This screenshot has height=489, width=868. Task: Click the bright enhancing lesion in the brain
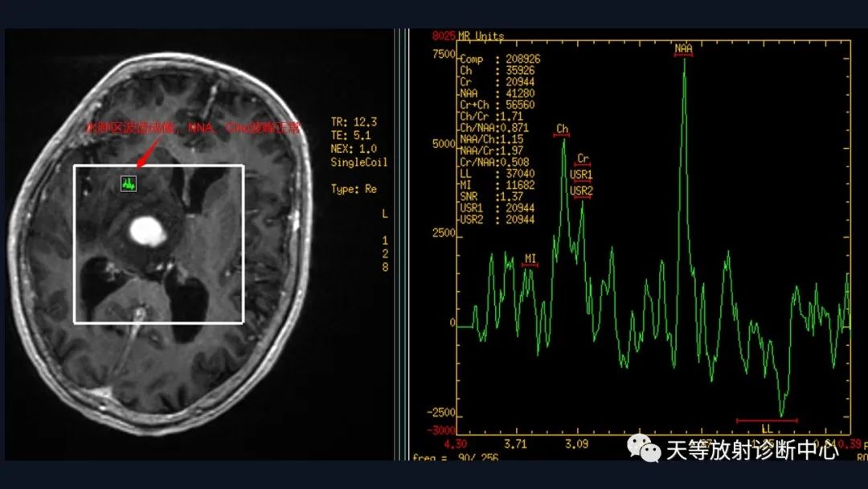[x=148, y=232]
